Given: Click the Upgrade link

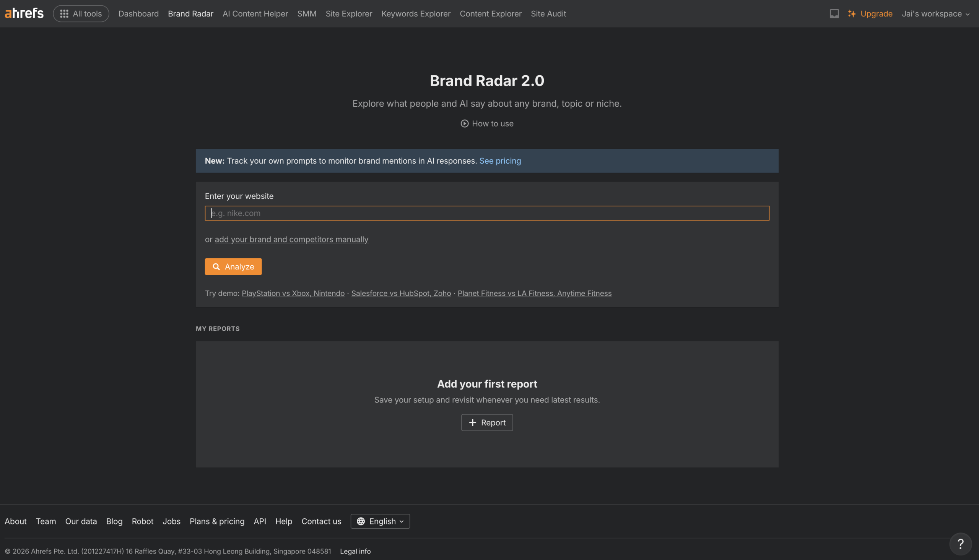Looking at the screenshot, I should tap(870, 13).
